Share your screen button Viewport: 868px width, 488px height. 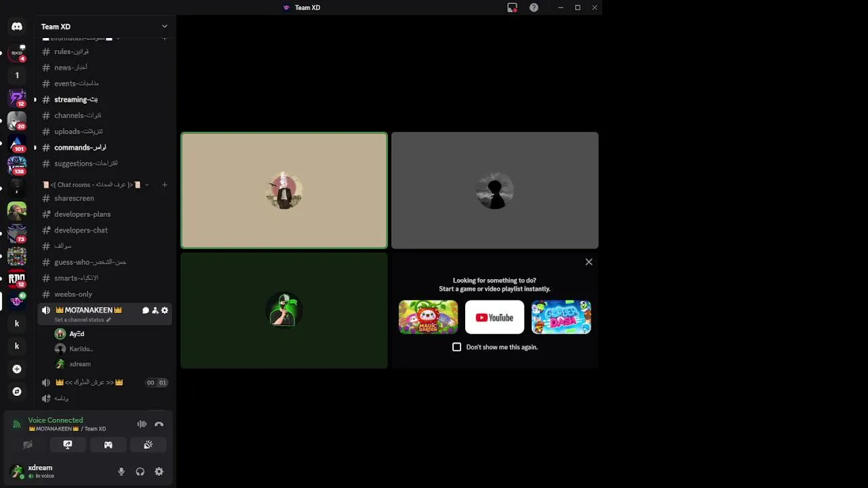pos(68,445)
